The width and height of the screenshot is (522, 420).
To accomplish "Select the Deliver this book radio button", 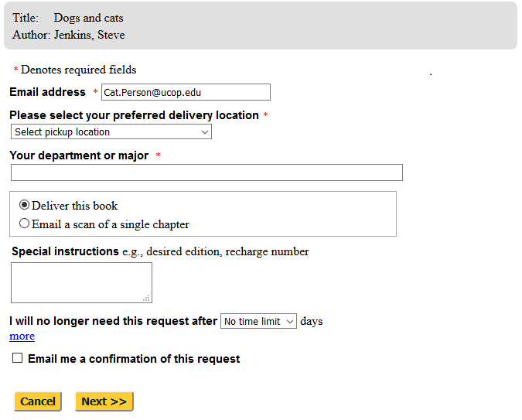I will click(24, 204).
